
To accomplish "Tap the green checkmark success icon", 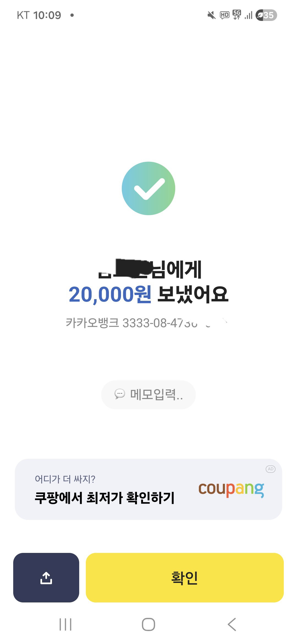I will pyautogui.click(x=148, y=188).
